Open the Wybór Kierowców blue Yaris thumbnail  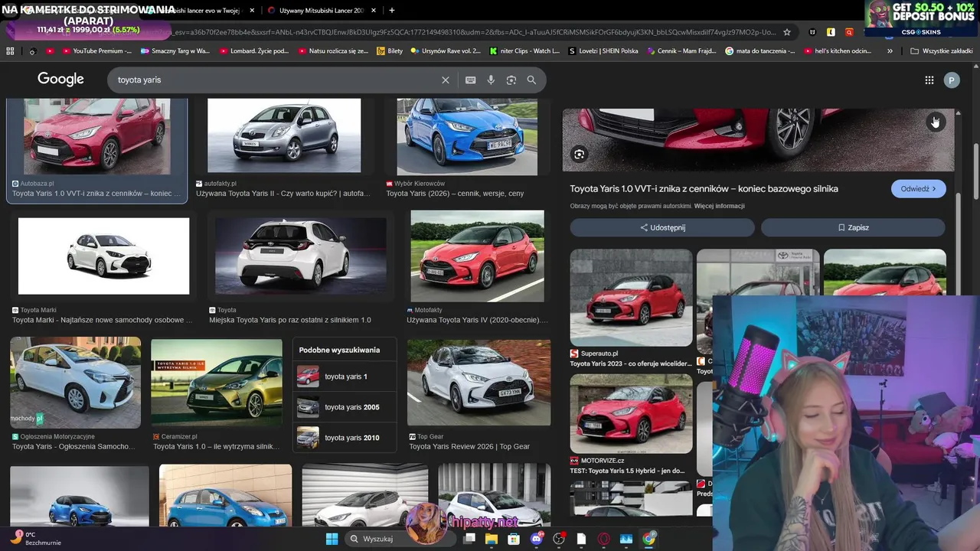point(467,135)
